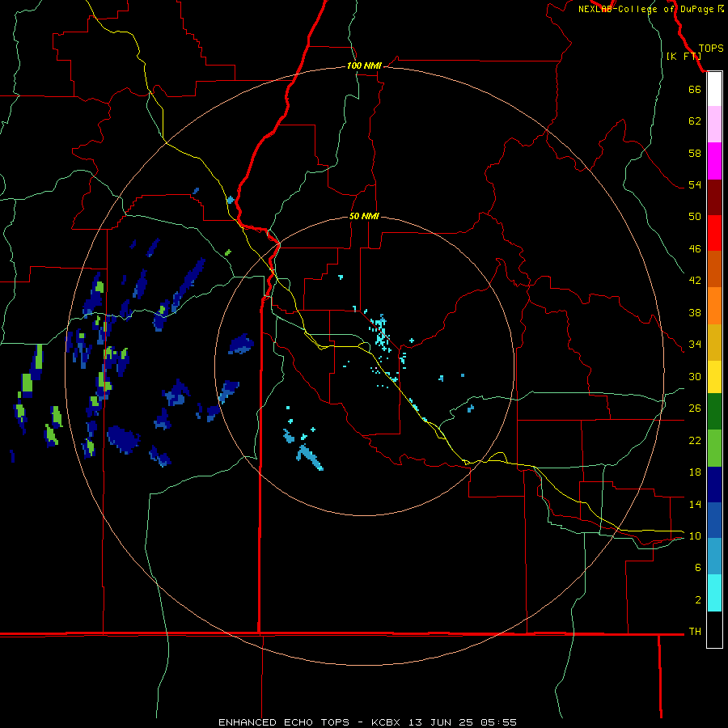728x728 pixels.
Task: Click the legend value '50'
Action: [695, 216]
